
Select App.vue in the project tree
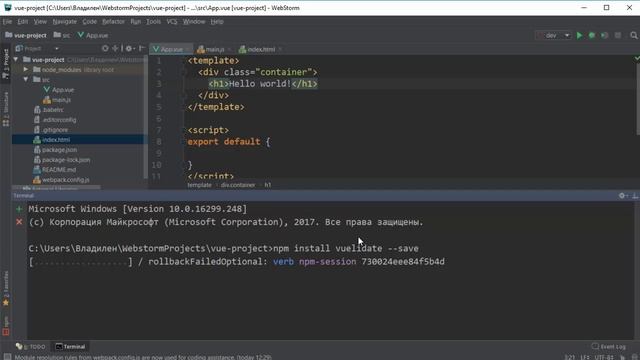[59, 89]
